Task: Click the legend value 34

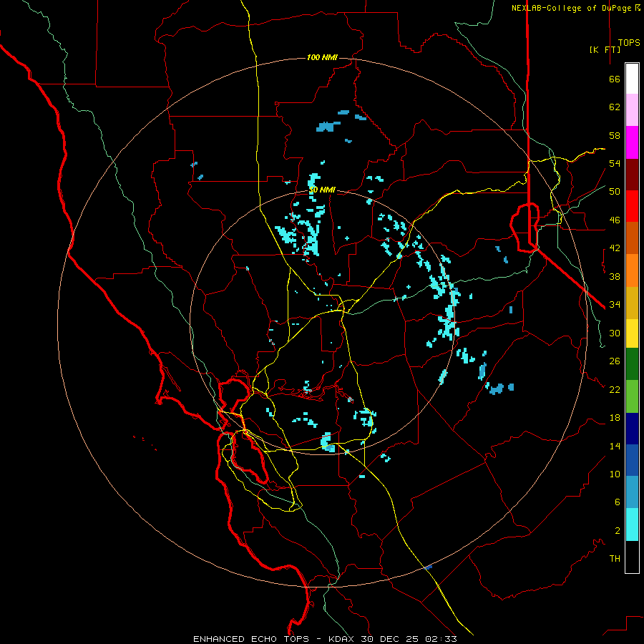Action: (615, 304)
